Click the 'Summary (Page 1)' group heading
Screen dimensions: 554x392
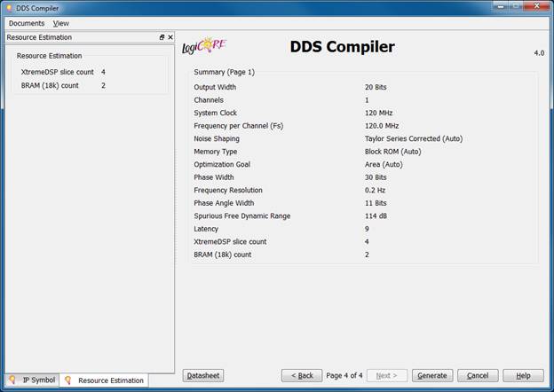(224, 72)
